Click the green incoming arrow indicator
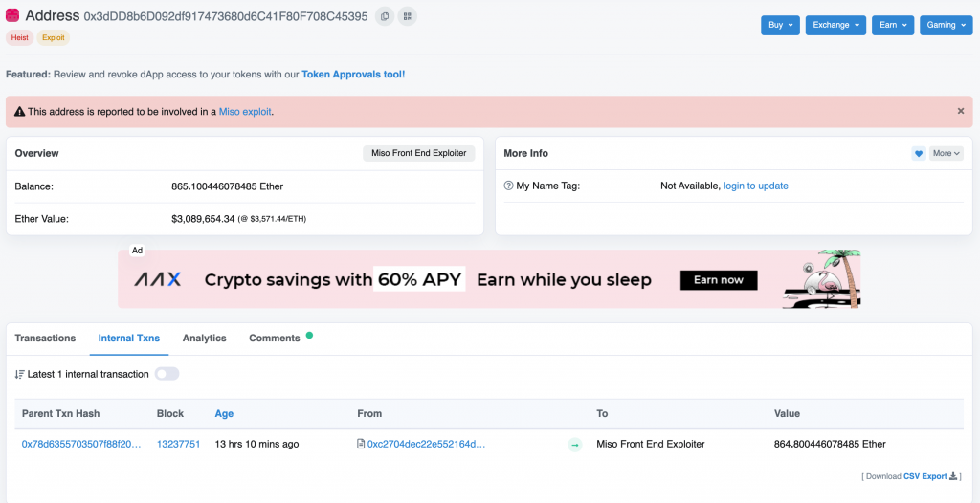This screenshot has width=980, height=503. 574,445
